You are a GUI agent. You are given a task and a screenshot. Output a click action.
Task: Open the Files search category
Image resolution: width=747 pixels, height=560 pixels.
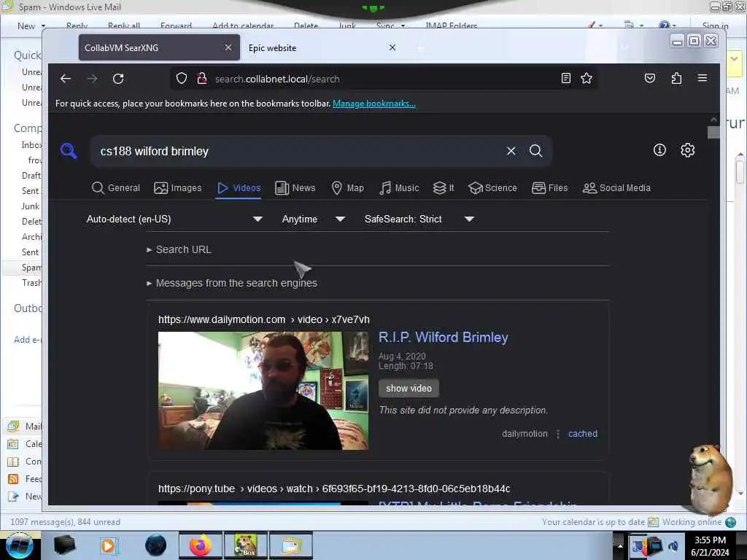[x=550, y=188]
